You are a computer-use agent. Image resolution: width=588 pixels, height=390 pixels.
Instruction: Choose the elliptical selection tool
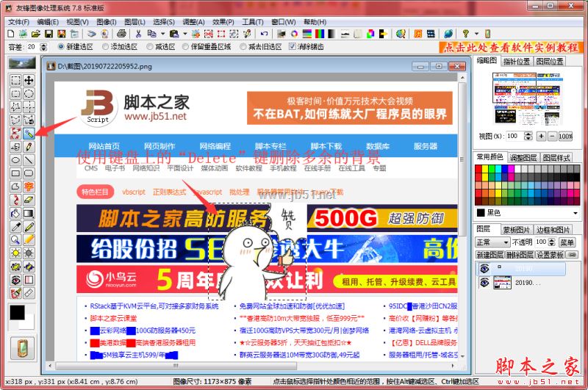click(x=29, y=94)
